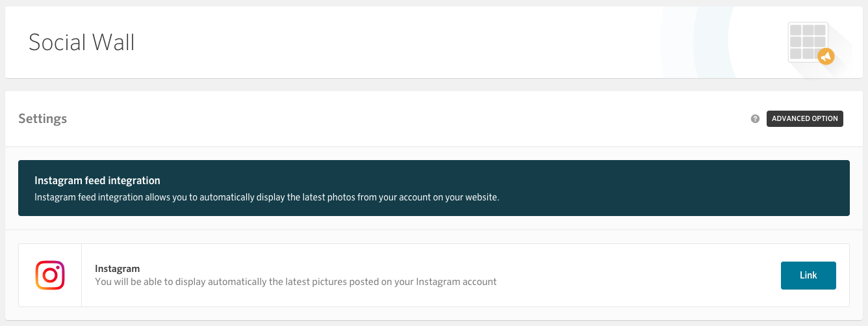
Task: Select the Social Wall page title
Action: point(82,42)
